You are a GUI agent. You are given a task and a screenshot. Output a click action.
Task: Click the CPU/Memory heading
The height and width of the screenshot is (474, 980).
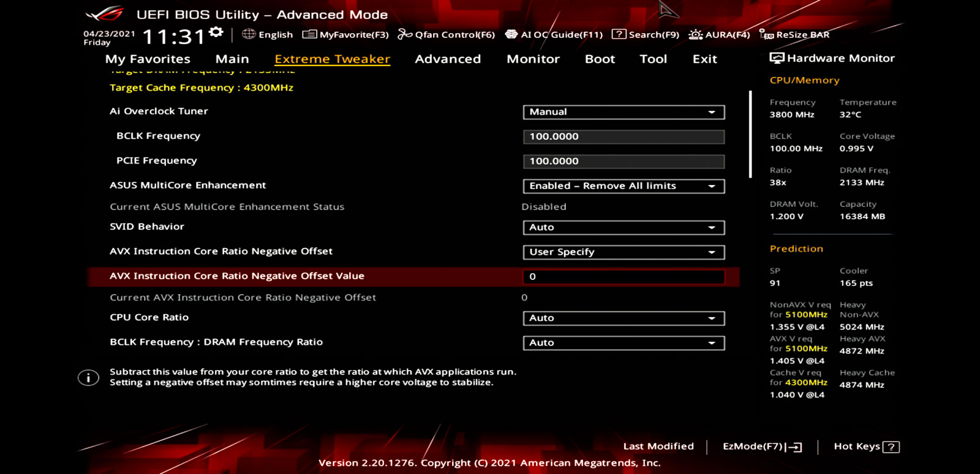[804, 80]
